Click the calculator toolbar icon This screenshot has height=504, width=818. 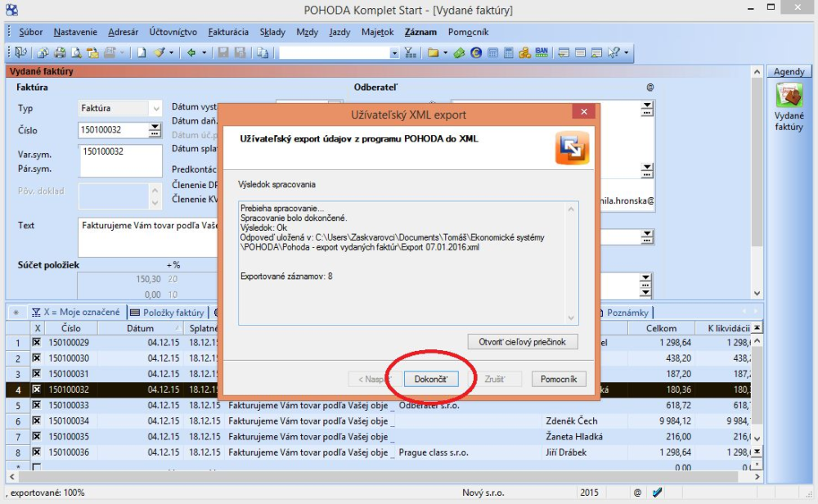pyautogui.click(x=509, y=52)
